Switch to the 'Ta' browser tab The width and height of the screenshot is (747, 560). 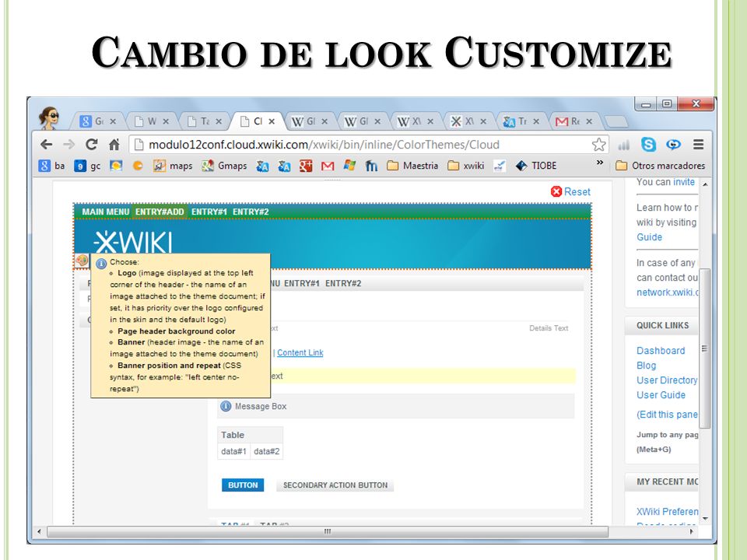[204, 121]
